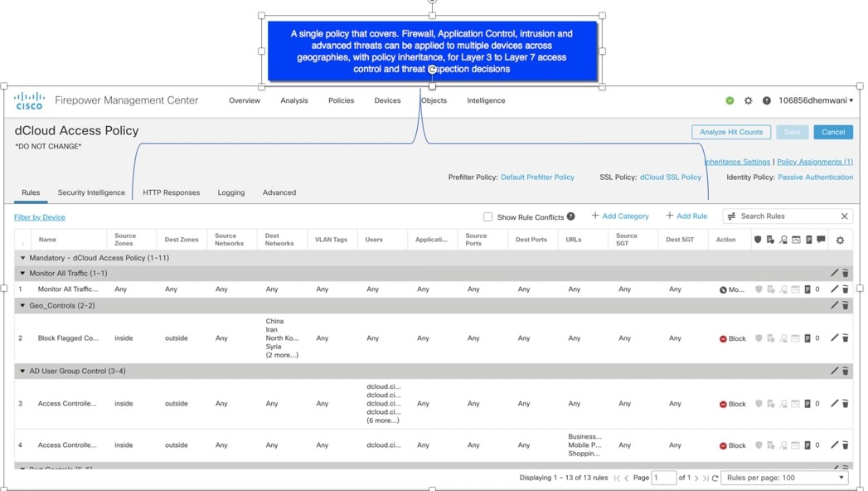Viewport: 868px width, 491px height.
Task: Clear the Search Rules field
Action: (844, 216)
